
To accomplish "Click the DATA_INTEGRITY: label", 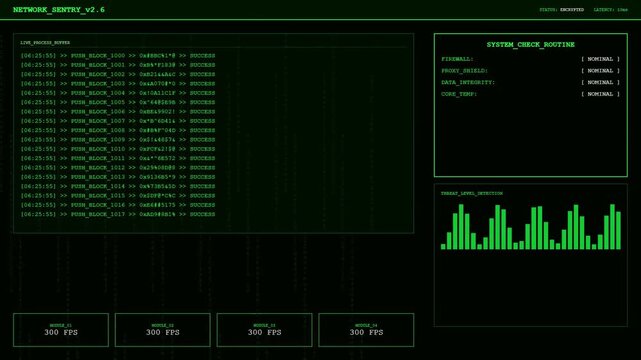I will [x=468, y=83].
